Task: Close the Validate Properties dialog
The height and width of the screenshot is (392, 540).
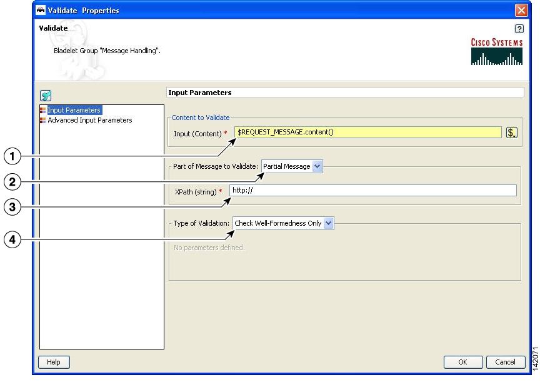Action: tap(521, 11)
